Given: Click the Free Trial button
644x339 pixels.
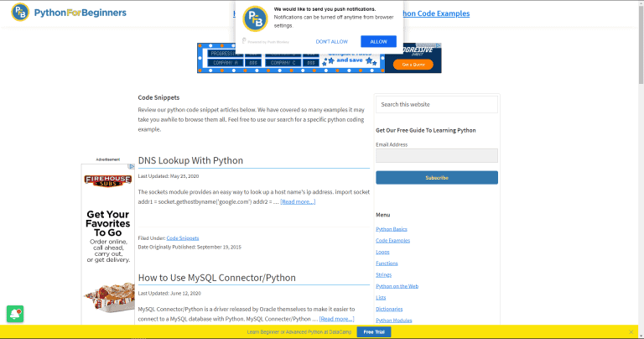Looking at the screenshot, I should [x=374, y=331].
